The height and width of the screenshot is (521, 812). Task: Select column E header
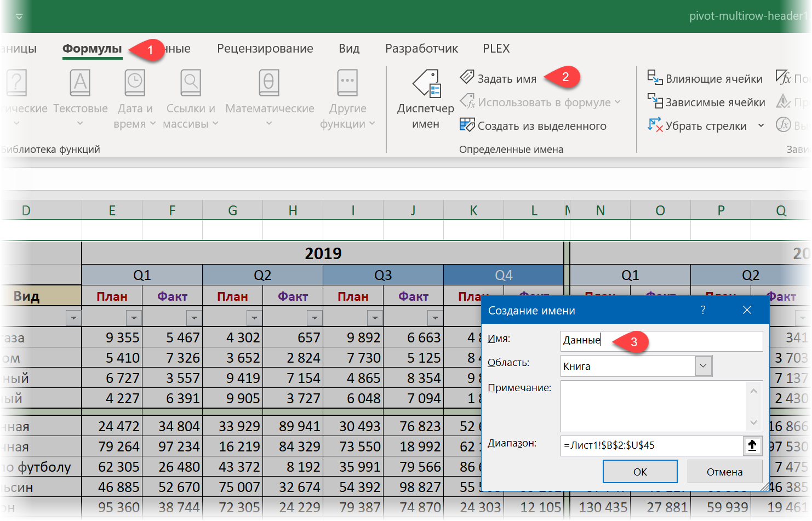[112, 210]
